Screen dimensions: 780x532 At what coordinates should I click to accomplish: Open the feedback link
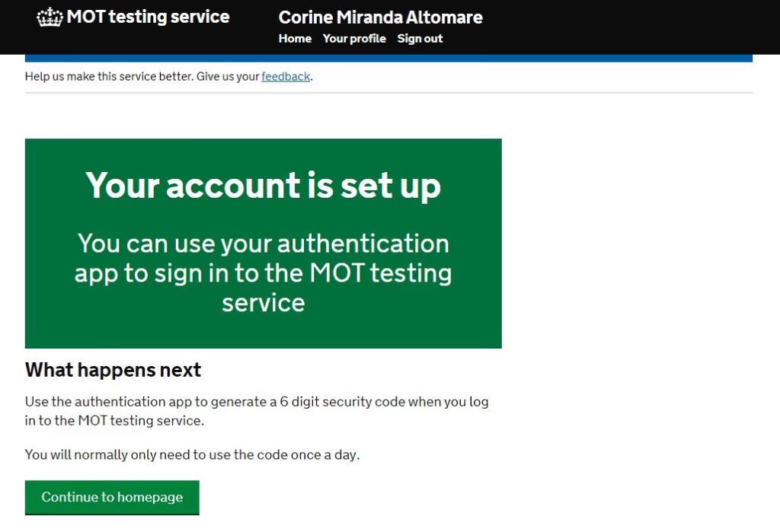pyautogui.click(x=286, y=76)
